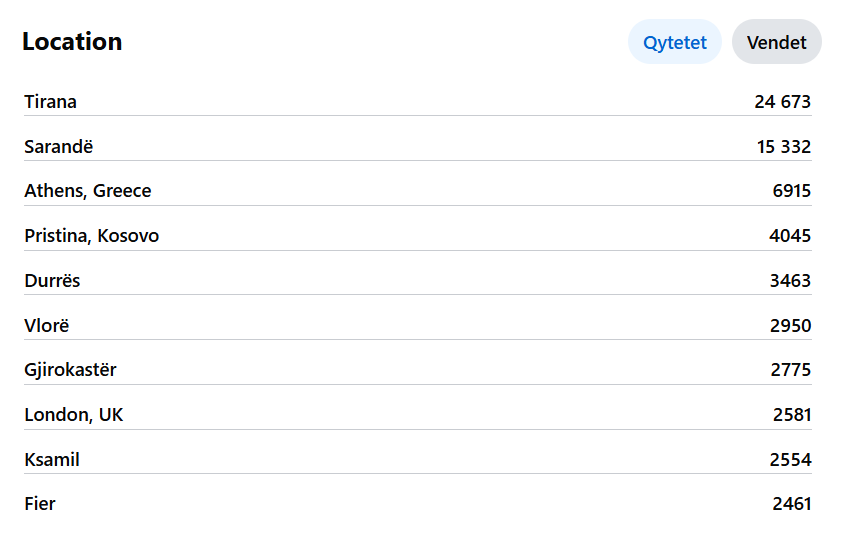
Task: Click Tirana's count 24 673
Action: (782, 101)
